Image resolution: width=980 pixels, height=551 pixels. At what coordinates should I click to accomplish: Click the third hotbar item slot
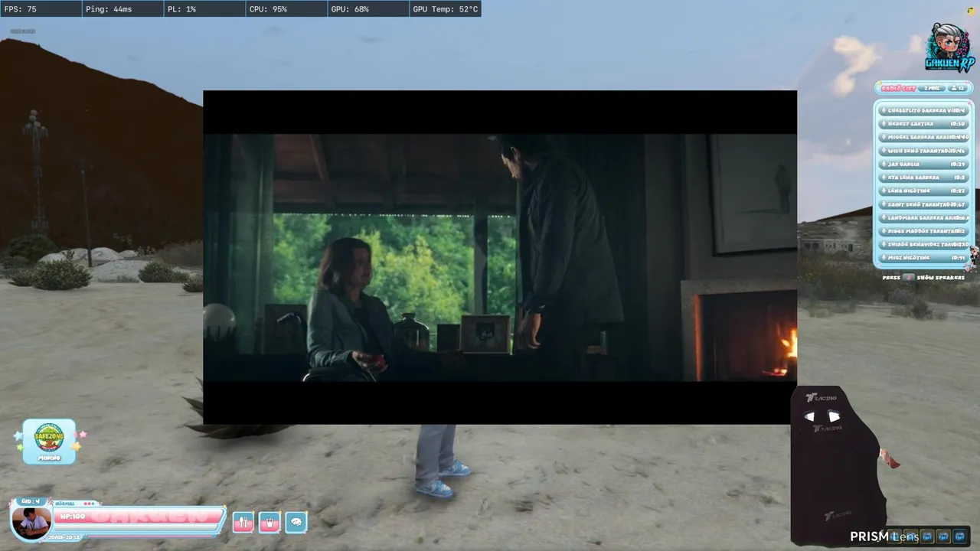pyautogui.click(x=927, y=536)
